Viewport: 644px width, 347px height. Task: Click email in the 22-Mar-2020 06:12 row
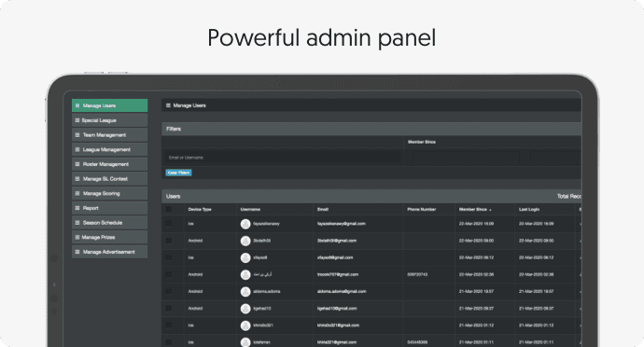click(x=335, y=257)
